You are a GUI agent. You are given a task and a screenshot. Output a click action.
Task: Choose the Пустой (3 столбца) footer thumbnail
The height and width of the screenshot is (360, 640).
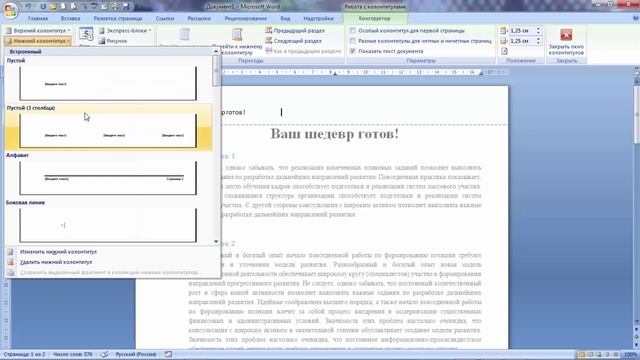tap(108, 131)
